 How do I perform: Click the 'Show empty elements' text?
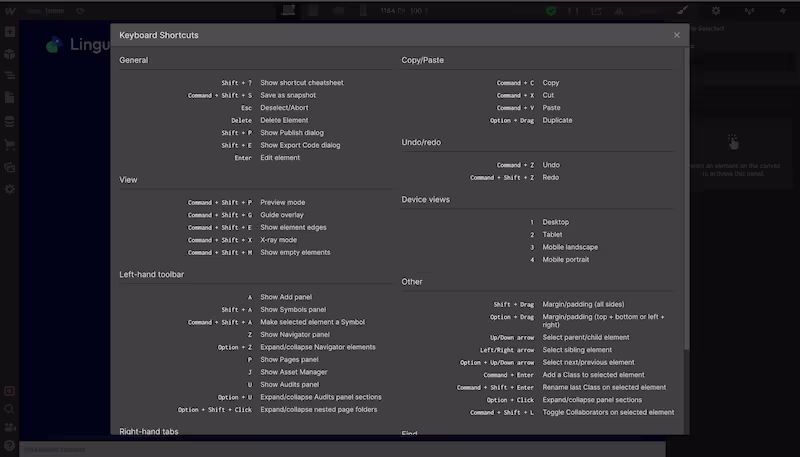point(295,252)
